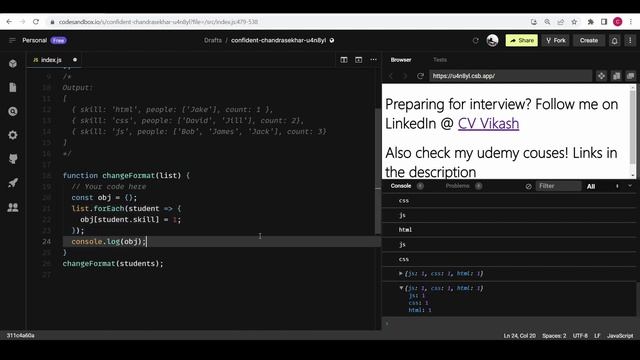Open the Live collaboration people icon in sidebar
Viewport: 640px width, 360px height.
tap(13, 207)
